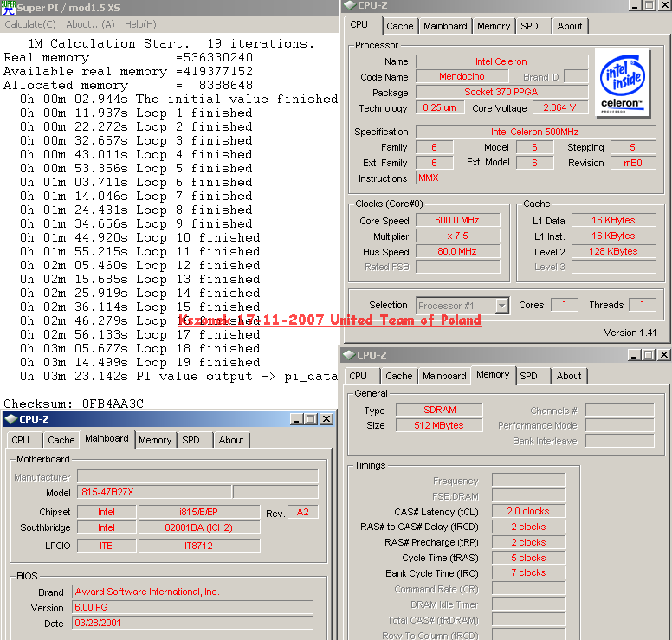
Task: Select the active Mainboard tab in bottom-left CPU-Z
Action: point(107,438)
